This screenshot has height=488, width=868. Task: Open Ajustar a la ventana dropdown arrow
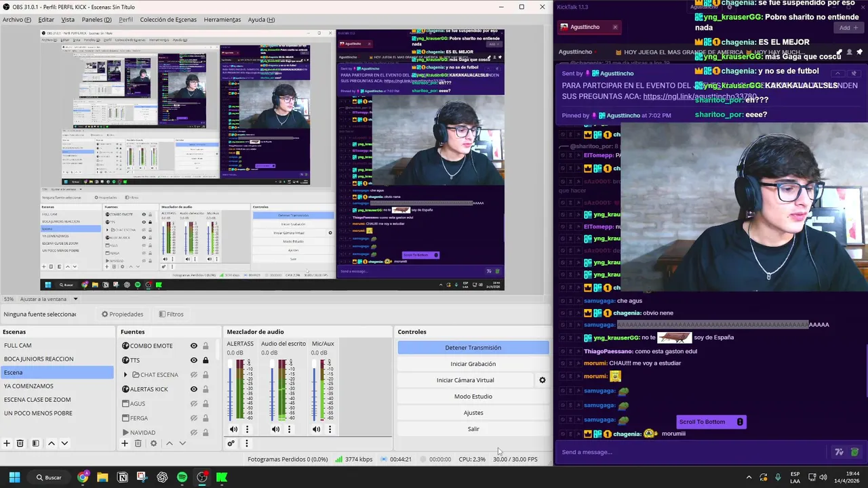pos(75,299)
